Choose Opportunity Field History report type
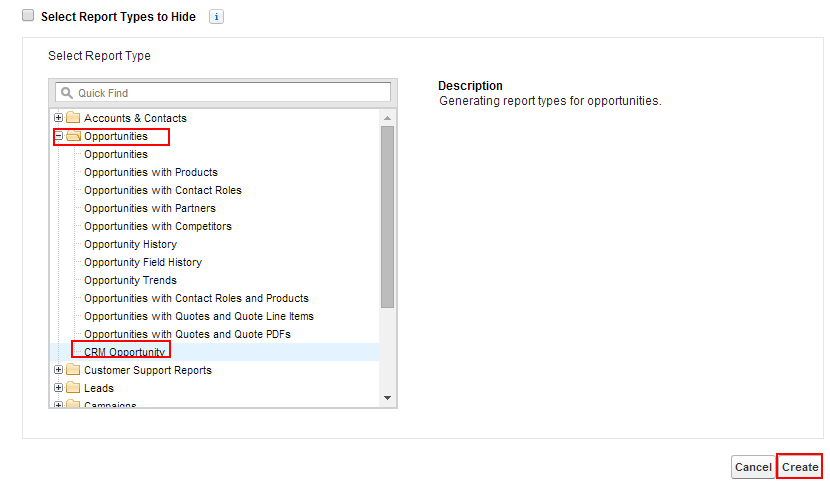Viewport: 830px width, 482px height. coord(143,262)
